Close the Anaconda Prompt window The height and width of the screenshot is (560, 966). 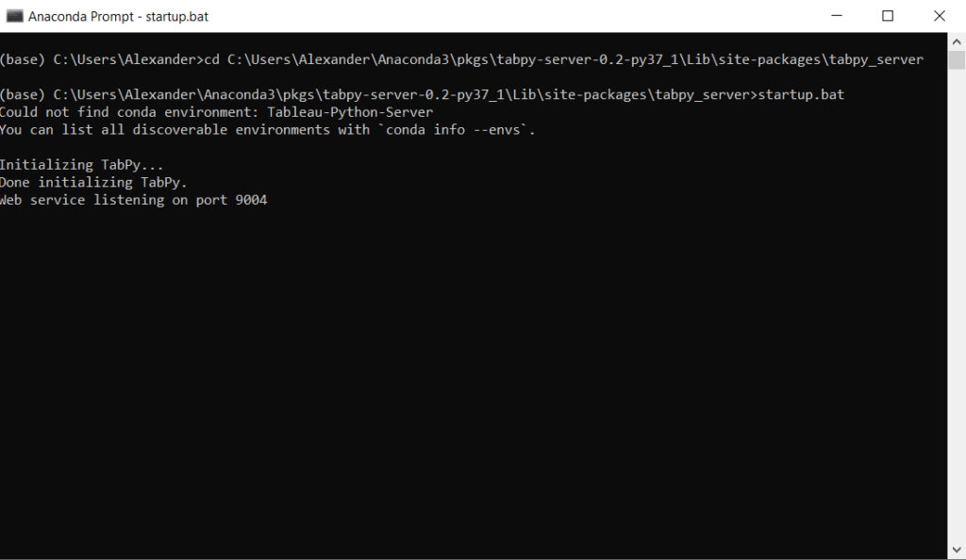tap(940, 16)
